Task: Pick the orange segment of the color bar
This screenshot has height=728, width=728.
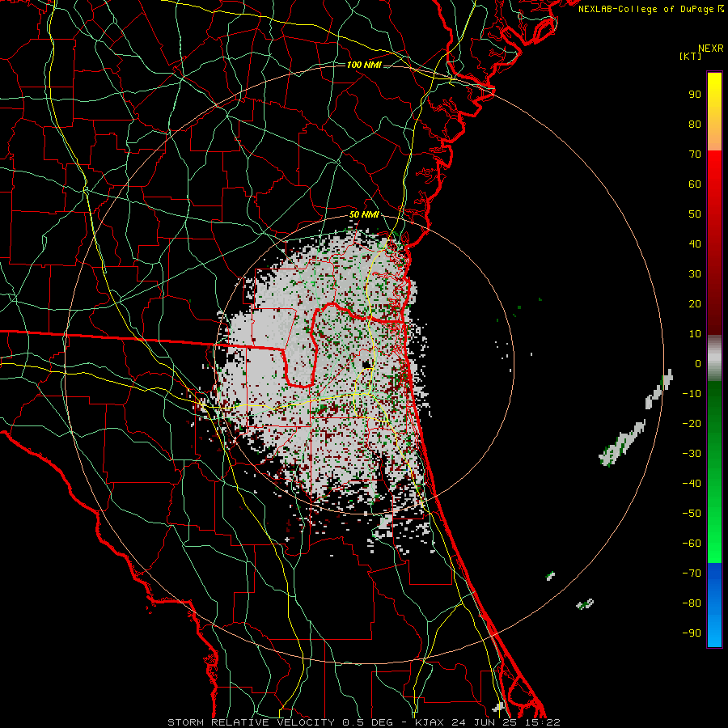Action: coord(714,137)
